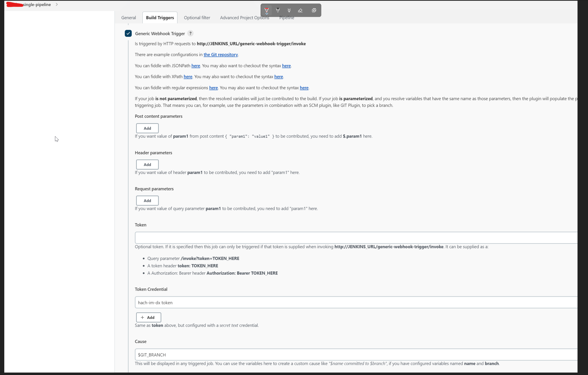Select the red highlighter marker tool
The image size is (588, 375).
click(x=266, y=10)
